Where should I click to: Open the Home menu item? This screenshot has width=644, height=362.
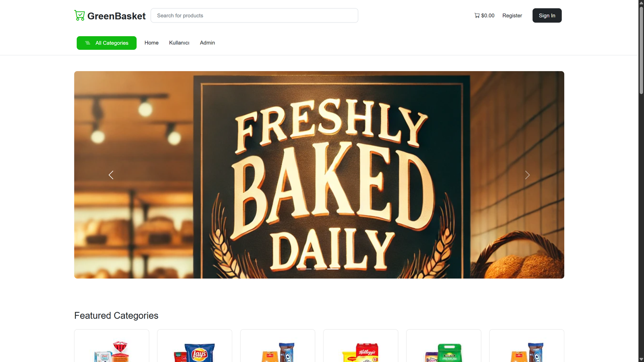151,43
